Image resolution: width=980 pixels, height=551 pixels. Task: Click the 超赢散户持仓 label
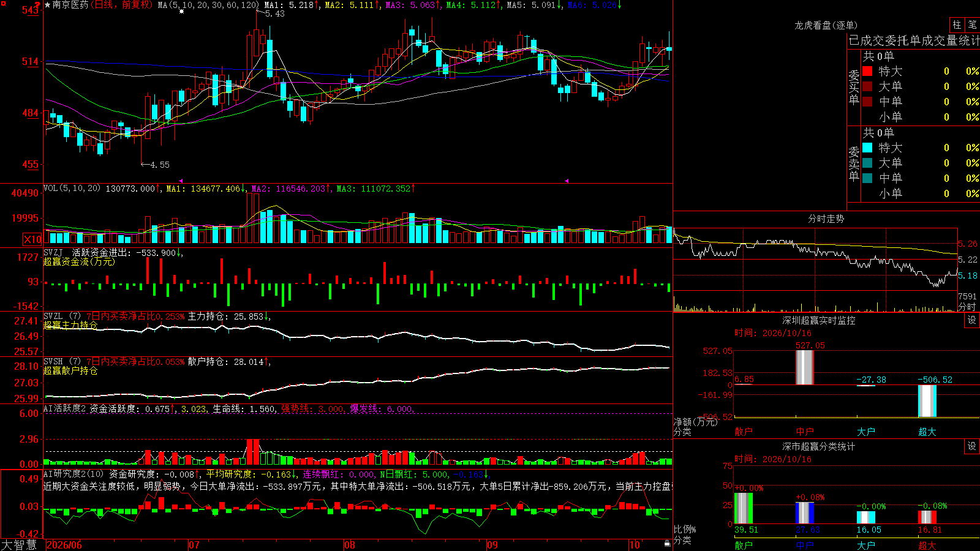[x=70, y=370]
